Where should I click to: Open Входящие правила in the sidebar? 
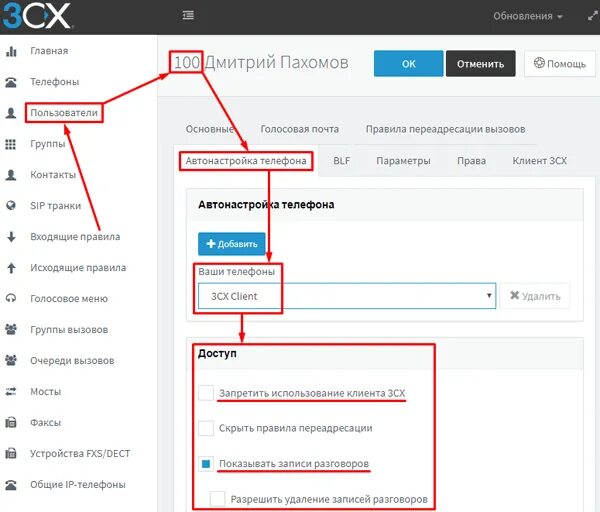tap(75, 237)
